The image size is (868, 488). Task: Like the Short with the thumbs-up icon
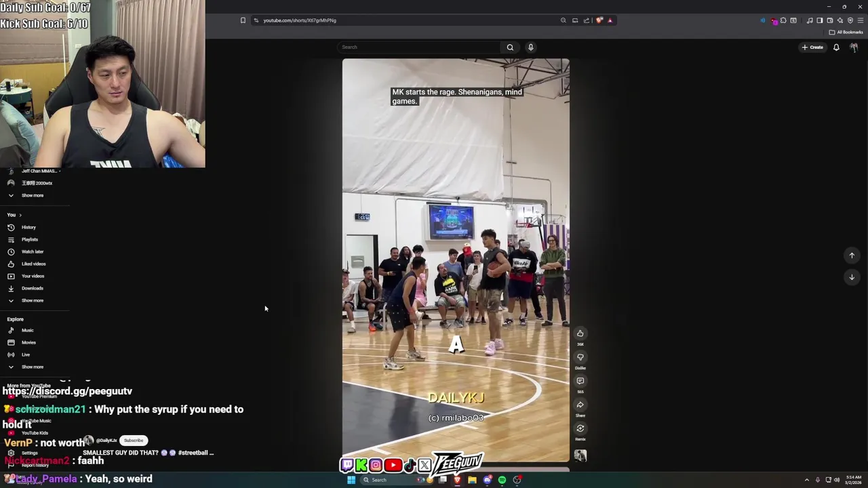(x=580, y=333)
